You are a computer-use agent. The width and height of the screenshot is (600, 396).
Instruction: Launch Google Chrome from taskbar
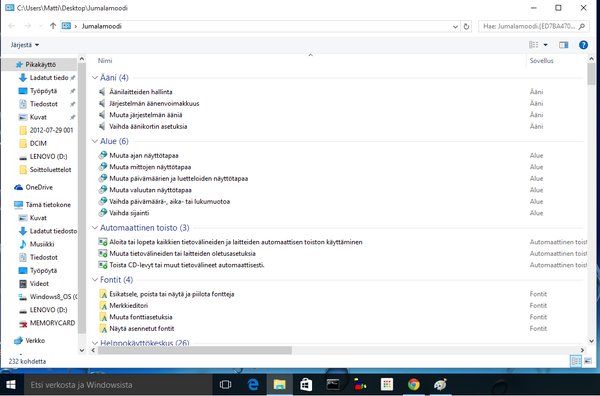(413, 385)
